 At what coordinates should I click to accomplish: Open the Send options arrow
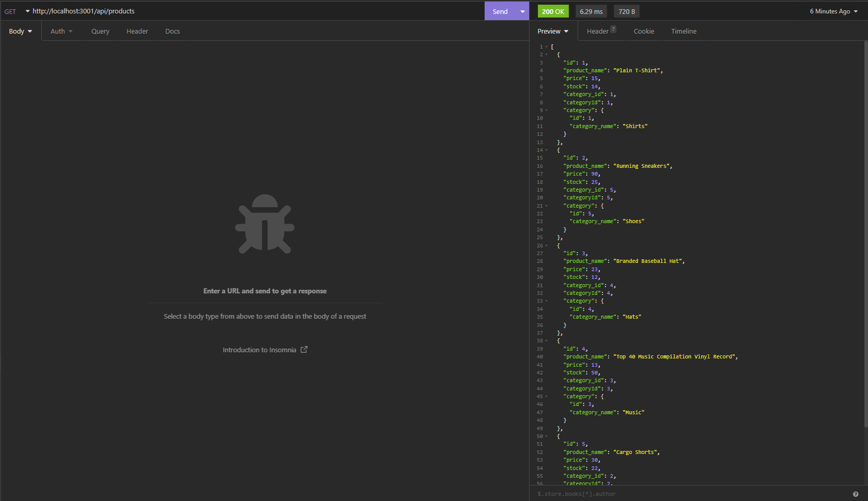pyautogui.click(x=522, y=11)
